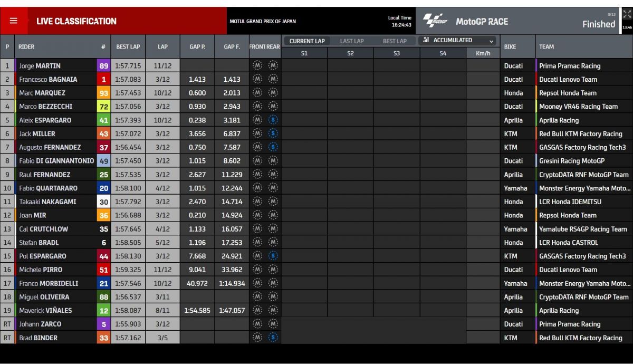Screen dimensions: 633x364
Task: Click Jorge Martin's purple number 89 badge
Action: coord(103,66)
